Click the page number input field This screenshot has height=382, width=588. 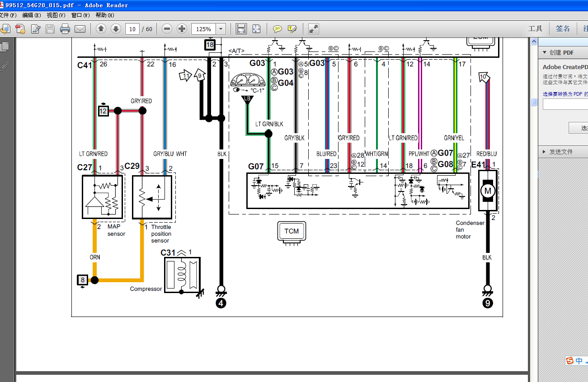coord(132,29)
